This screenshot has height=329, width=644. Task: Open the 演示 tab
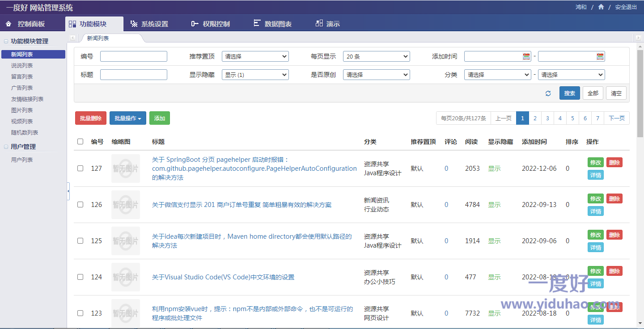327,24
